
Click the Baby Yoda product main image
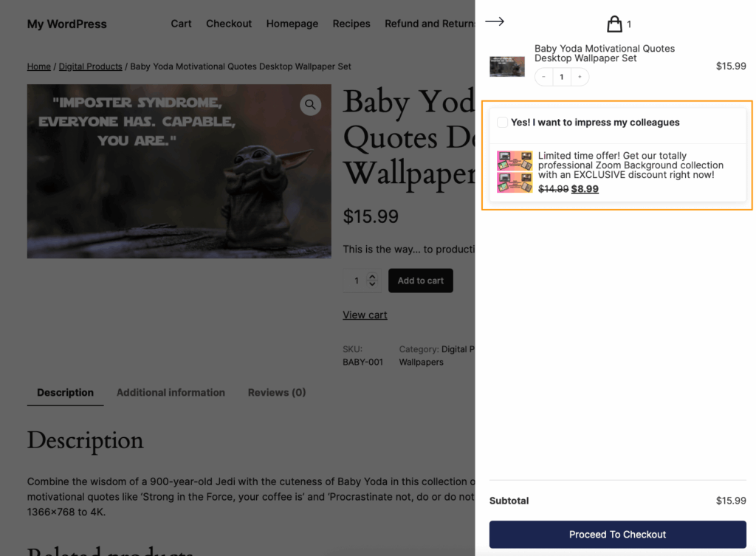coord(179,171)
